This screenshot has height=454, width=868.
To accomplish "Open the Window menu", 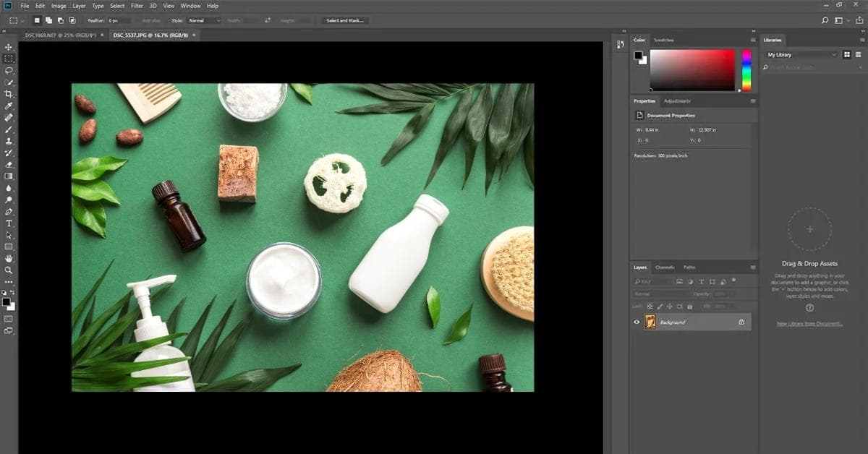I will [x=191, y=6].
